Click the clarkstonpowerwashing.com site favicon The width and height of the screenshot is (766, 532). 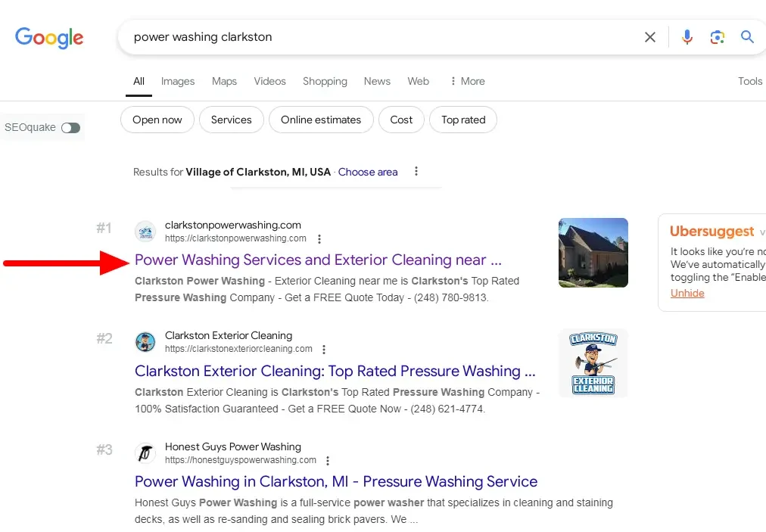(x=145, y=232)
